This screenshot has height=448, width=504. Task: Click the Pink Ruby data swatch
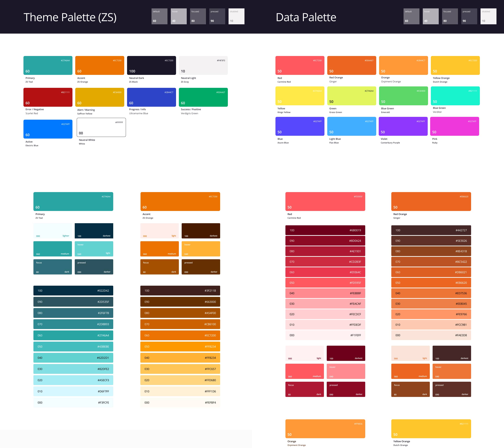tap(454, 126)
